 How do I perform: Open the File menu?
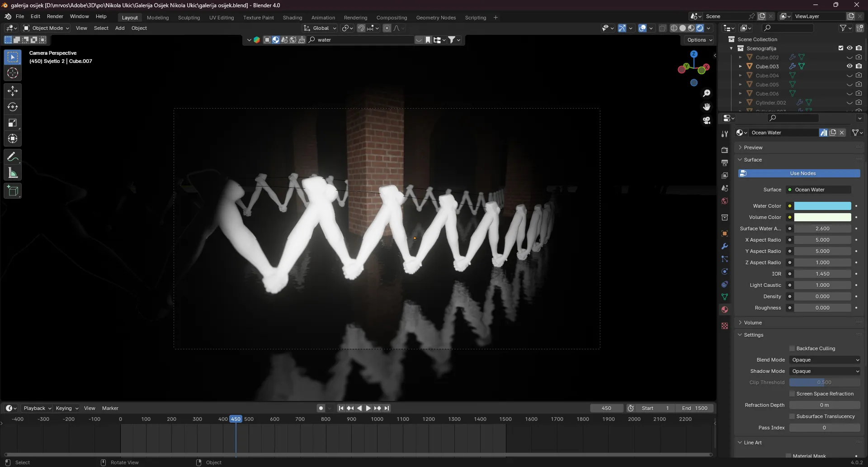20,16
